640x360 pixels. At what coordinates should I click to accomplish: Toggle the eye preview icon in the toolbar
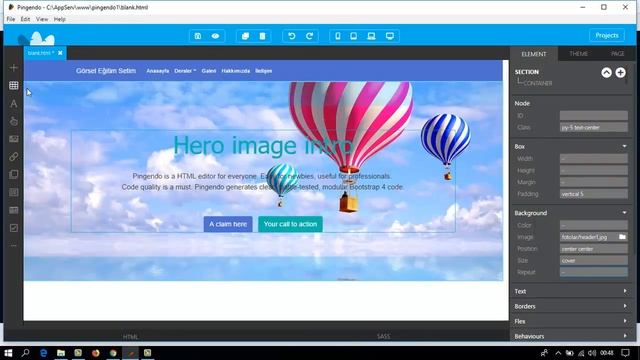point(216,36)
